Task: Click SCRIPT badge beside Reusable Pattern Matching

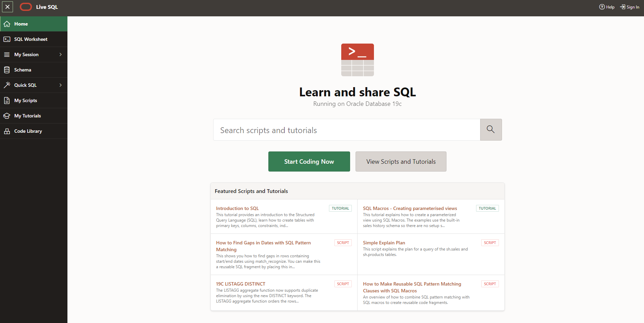Action: (x=490, y=284)
